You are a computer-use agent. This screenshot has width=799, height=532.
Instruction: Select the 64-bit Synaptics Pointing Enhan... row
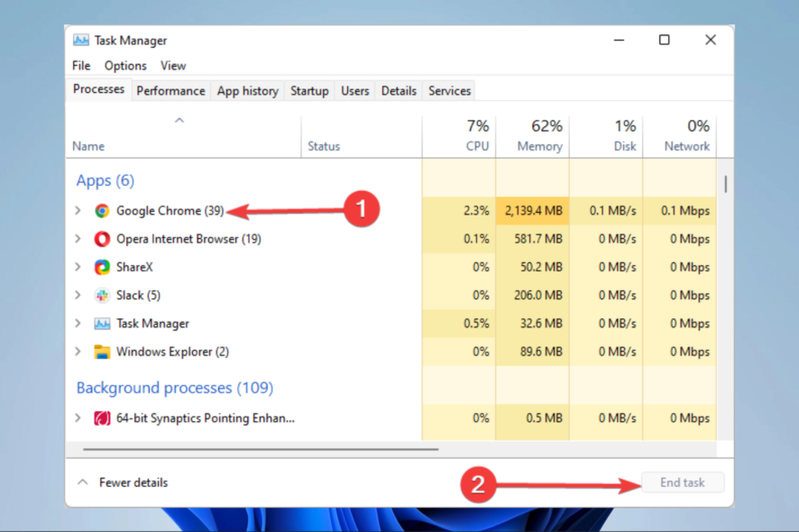pos(390,418)
